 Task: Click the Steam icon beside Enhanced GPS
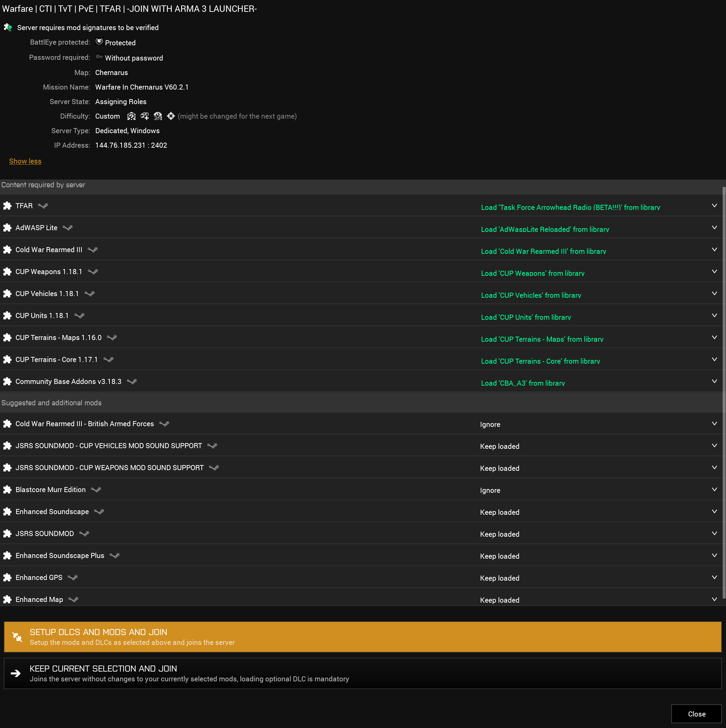pyautogui.click(x=73, y=577)
